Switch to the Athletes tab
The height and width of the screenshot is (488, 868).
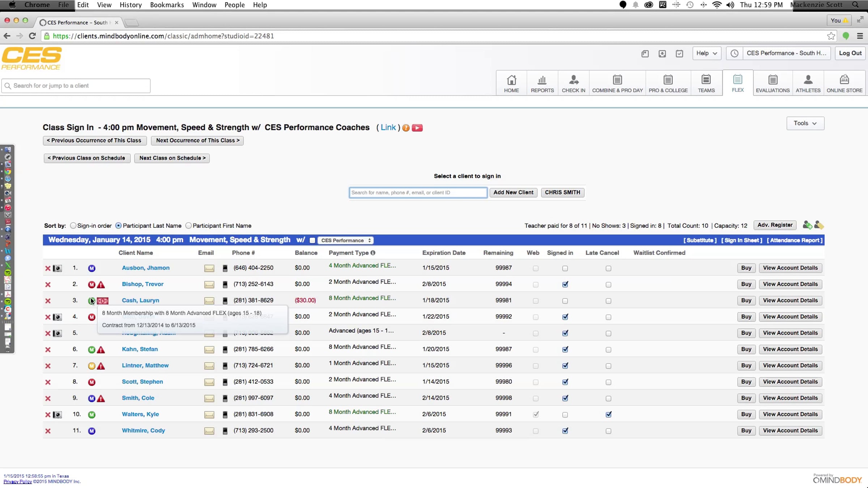808,84
